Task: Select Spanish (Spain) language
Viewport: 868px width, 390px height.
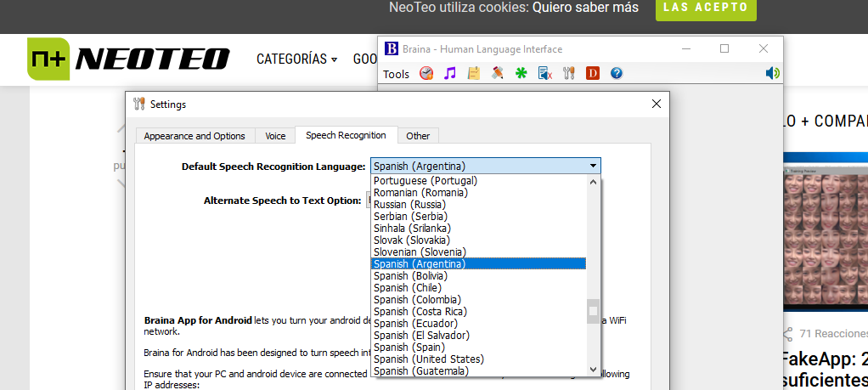Action: [x=478, y=348]
